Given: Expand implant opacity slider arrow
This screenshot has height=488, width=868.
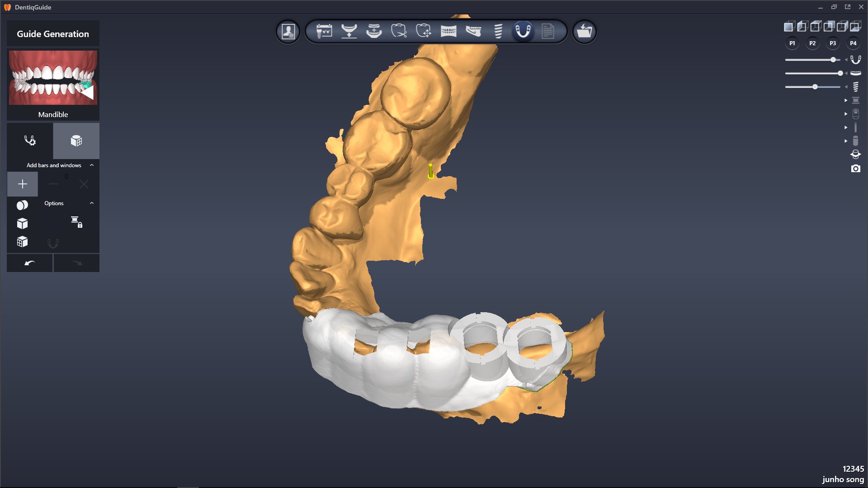Looking at the screenshot, I should coord(846,87).
